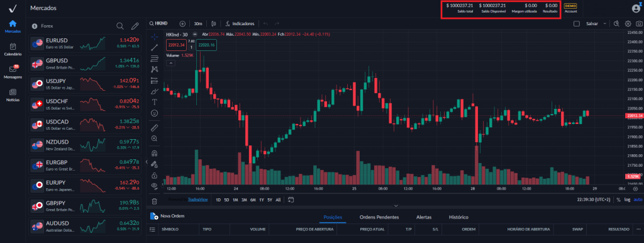
Task: Toggle log scale on price axis
Action: 627,200
